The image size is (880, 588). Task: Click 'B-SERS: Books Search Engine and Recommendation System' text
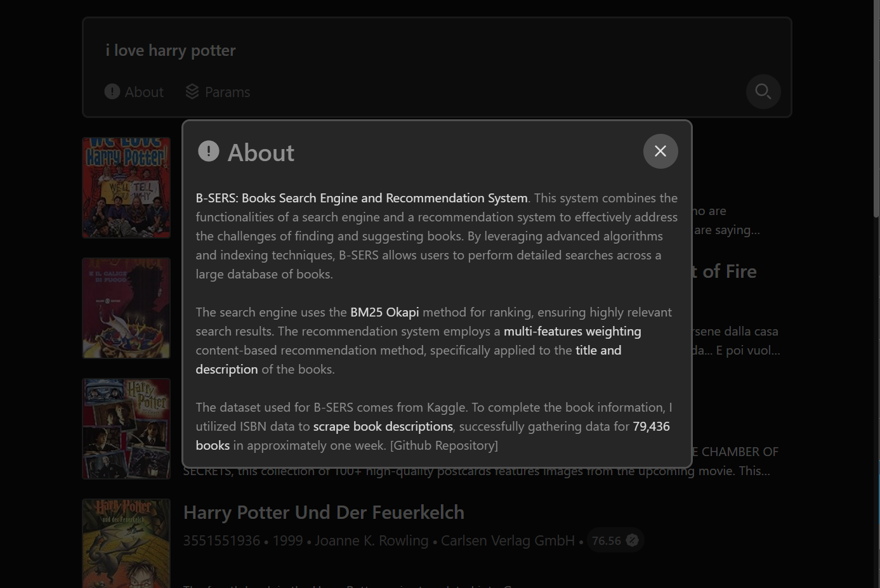point(362,198)
